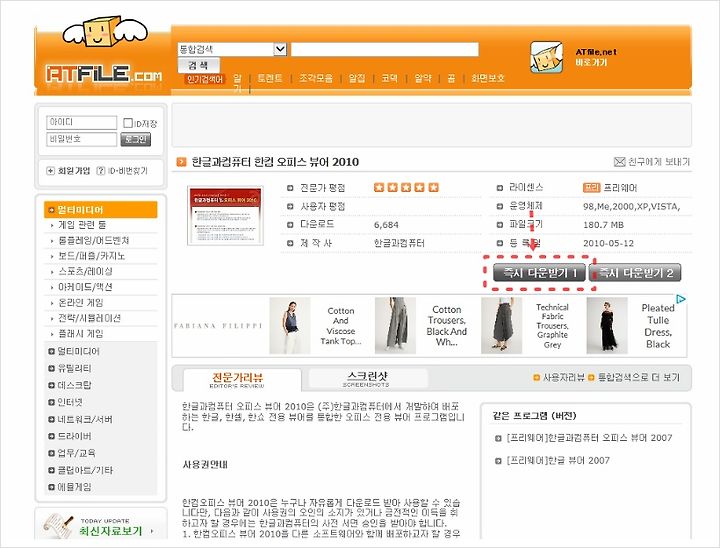The image size is (720, 548).
Task: Open the 화면보호 popular search link
Action: (488, 78)
